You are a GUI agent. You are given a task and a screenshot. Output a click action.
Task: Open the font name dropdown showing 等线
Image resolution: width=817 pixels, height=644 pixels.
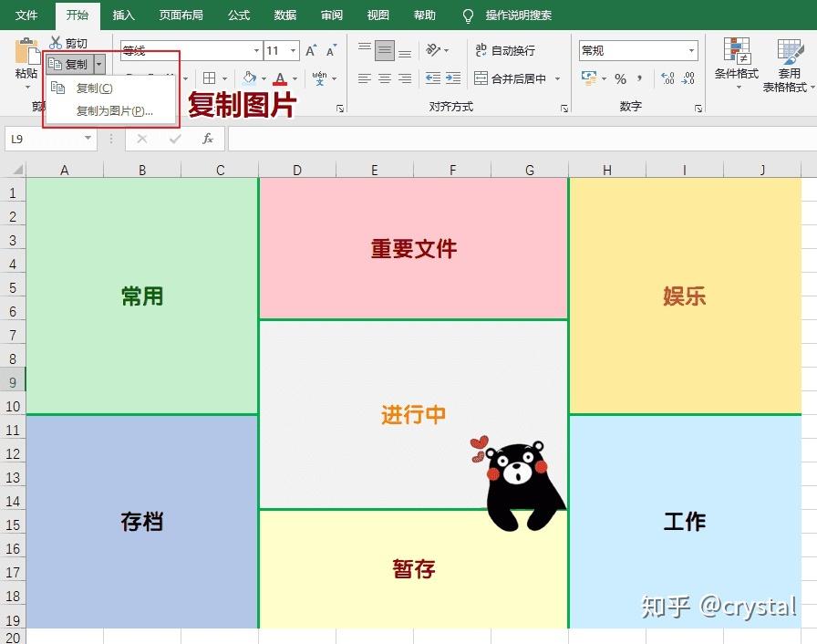click(x=255, y=49)
